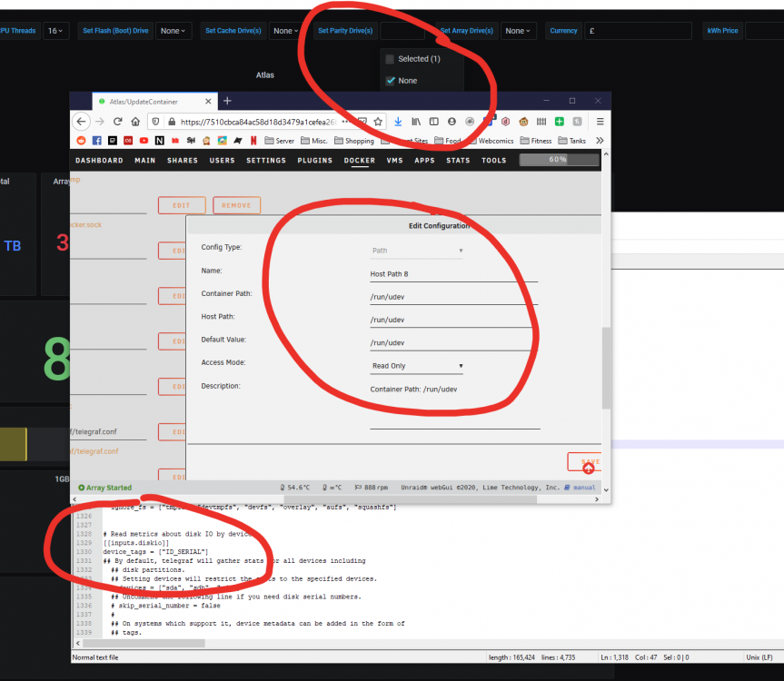Open the black N bookmark icon
Viewport: 784px width, 681px height.
[x=160, y=141]
